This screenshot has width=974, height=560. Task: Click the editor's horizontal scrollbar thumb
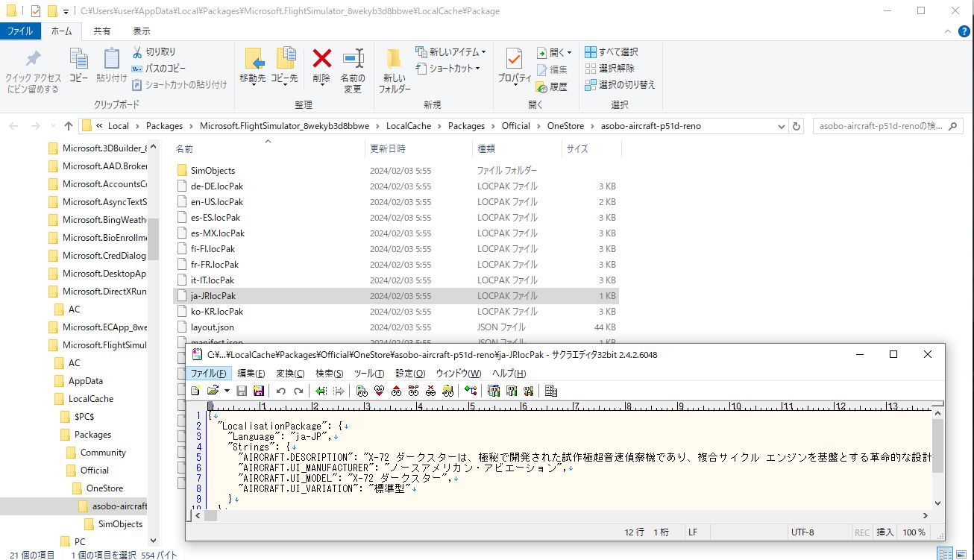coord(210,515)
